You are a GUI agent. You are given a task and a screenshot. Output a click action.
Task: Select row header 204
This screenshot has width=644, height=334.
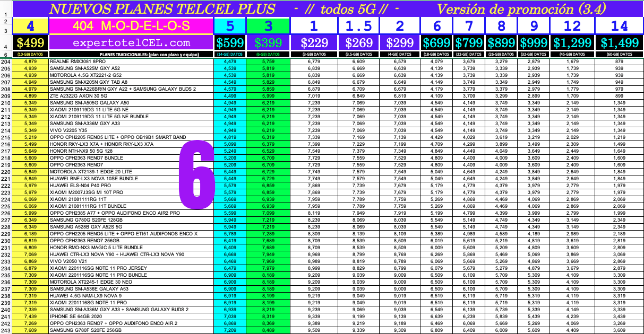tap(7, 61)
